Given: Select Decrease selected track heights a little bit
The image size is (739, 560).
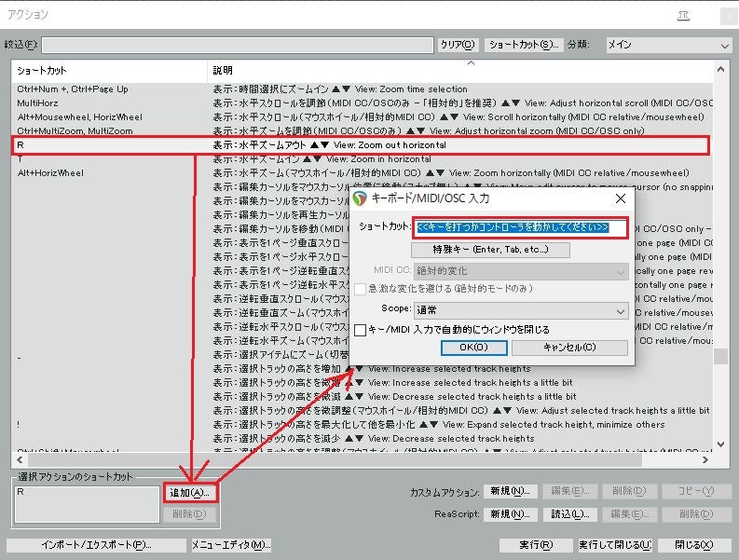Looking at the screenshot, I should tap(362, 396).
